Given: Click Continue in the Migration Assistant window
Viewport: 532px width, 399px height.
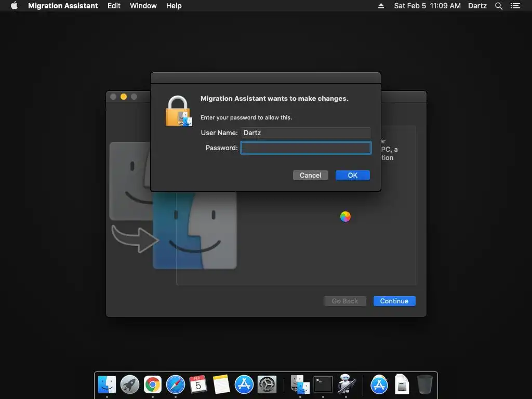Looking at the screenshot, I should 394,301.
